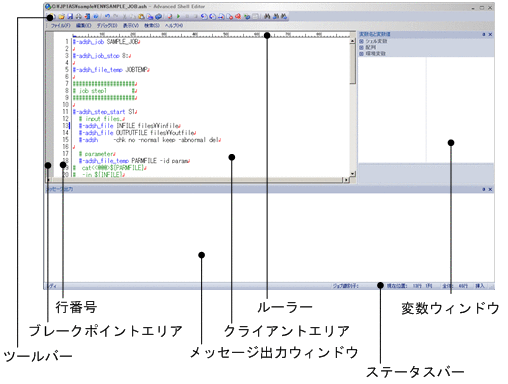
Task: Click the last binoculars search icon
Action: coord(284,16)
